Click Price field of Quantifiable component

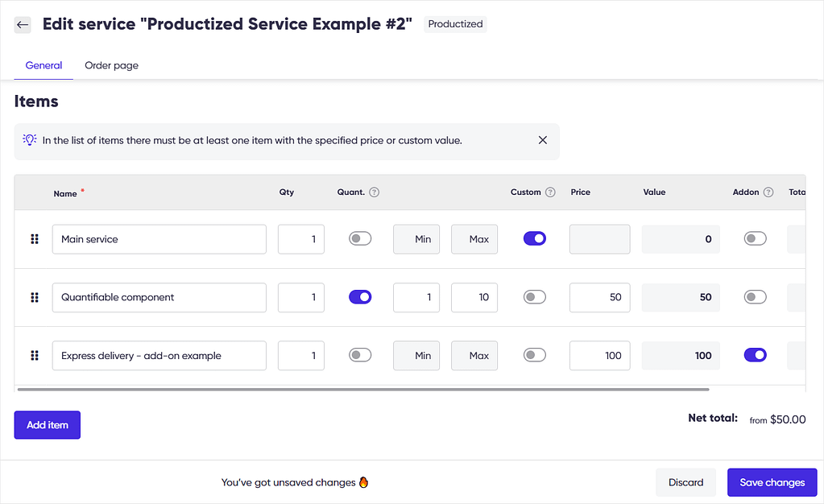pos(599,297)
